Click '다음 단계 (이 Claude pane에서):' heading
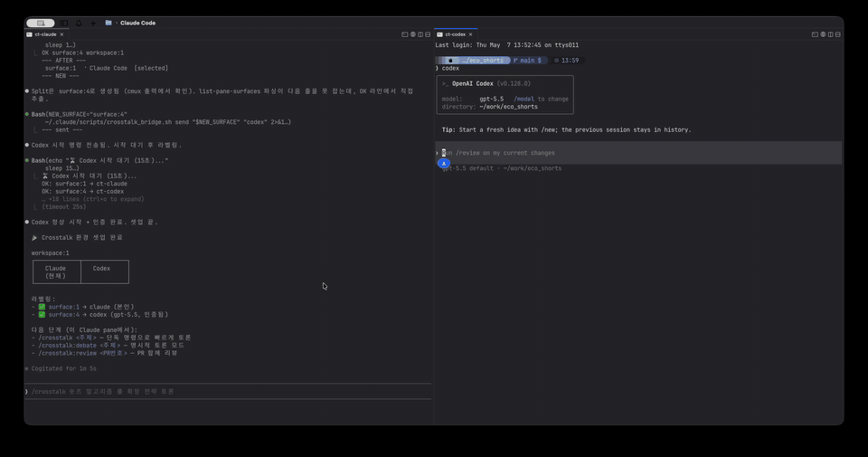The width and height of the screenshot is (868, 457). [x=84, y=329]
